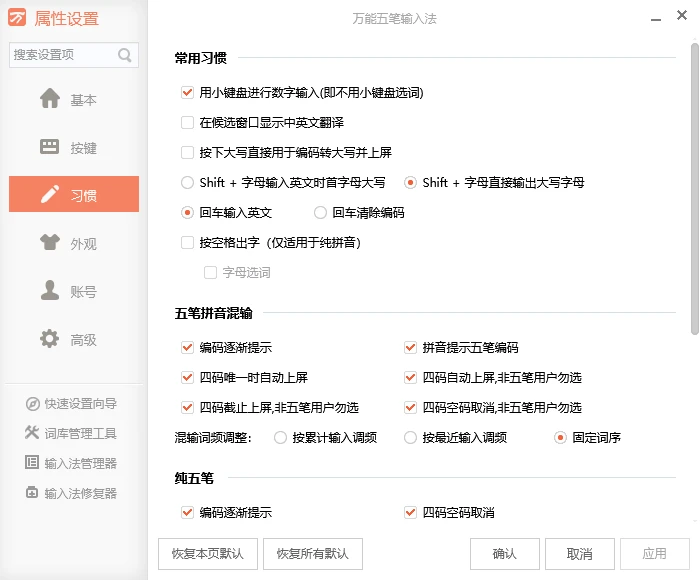Launch 快速设置向导 compass icon
The width and height of the screenshot is (700, 580).
[32, 404]
